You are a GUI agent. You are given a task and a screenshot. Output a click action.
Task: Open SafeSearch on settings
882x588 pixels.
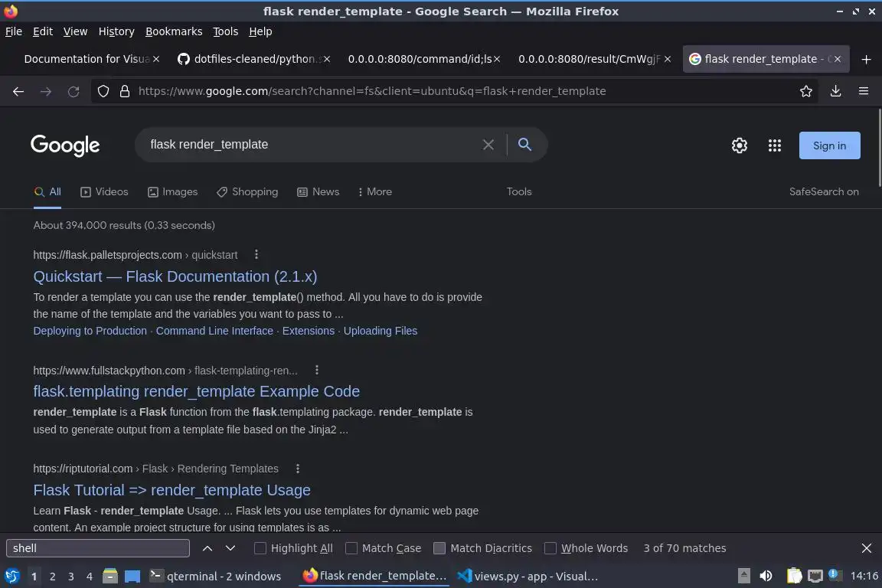click(x=824, y=192)
